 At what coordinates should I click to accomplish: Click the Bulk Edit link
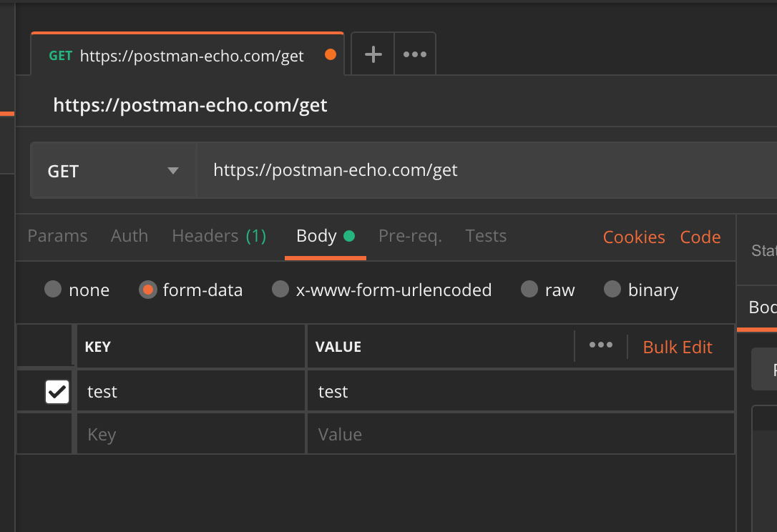pos(677,346)
